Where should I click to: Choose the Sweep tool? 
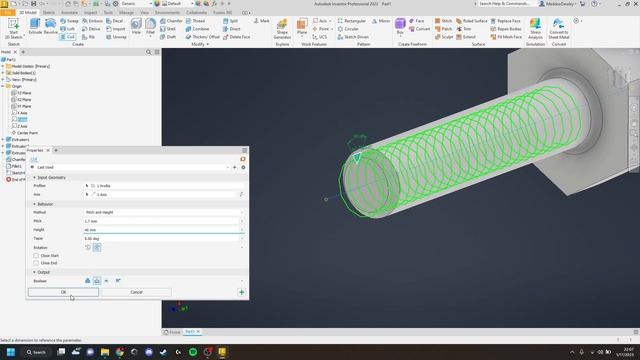tap(69, 21)
